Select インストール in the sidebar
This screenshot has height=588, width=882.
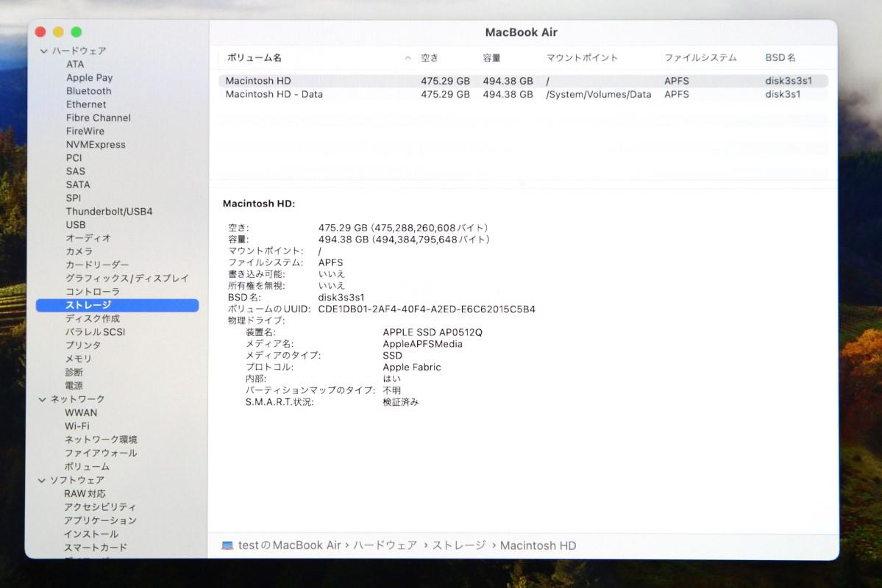coord(91,534)
